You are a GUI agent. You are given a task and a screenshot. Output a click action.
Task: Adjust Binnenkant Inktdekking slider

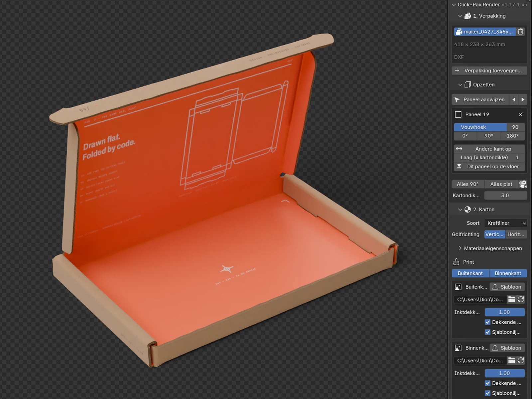click(x=505, y=373)
